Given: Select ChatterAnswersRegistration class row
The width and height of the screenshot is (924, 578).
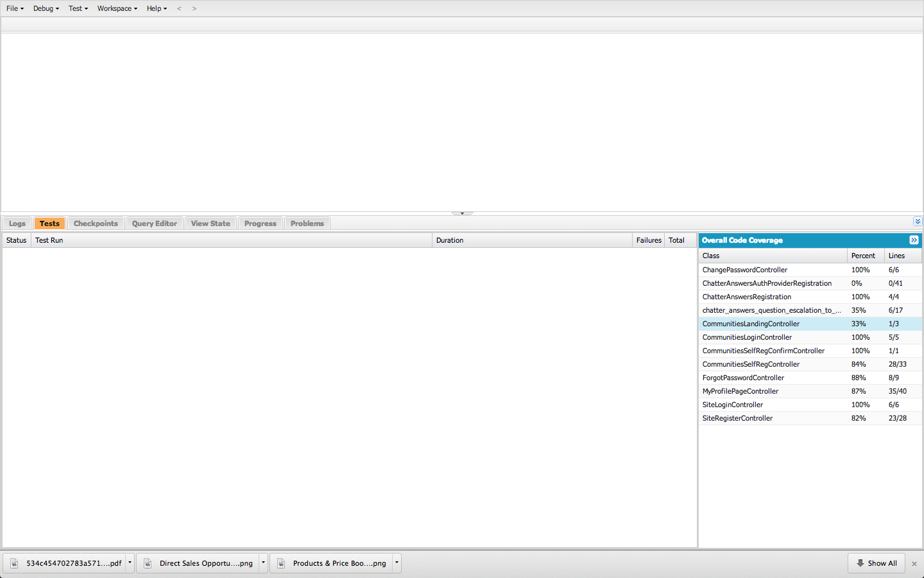Looking at the screenshot, I should (x=810, y=297).
